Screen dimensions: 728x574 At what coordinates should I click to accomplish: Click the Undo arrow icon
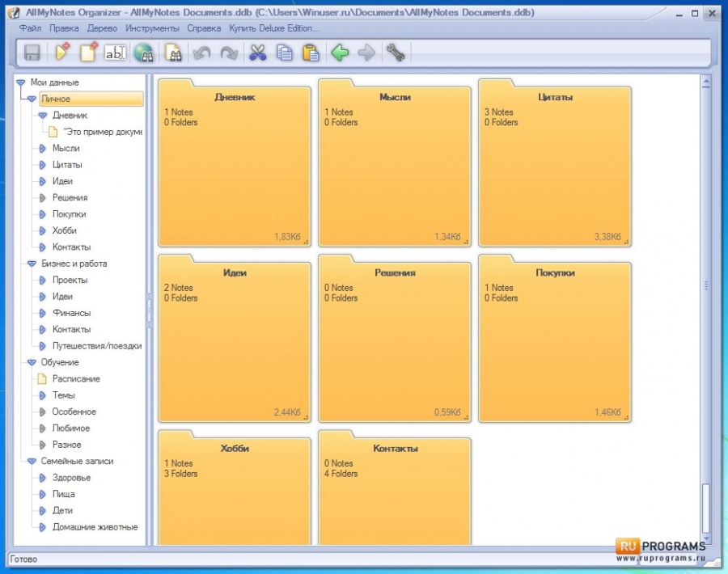[202, 53]
